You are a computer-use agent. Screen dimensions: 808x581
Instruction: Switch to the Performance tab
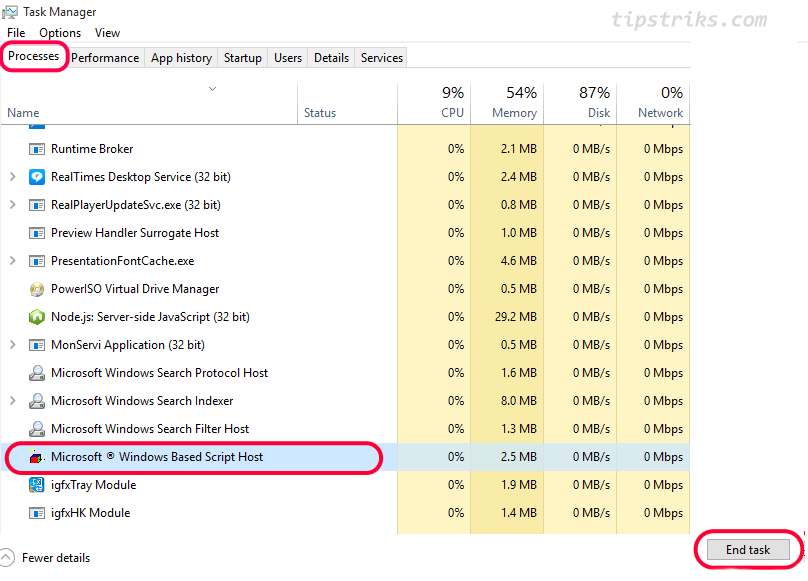coord(105,58)
